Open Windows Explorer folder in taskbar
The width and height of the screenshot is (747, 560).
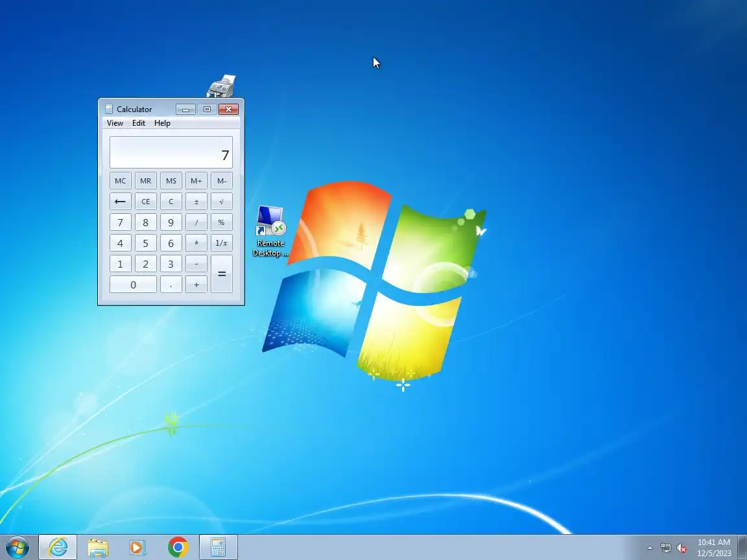coord(98,547)
